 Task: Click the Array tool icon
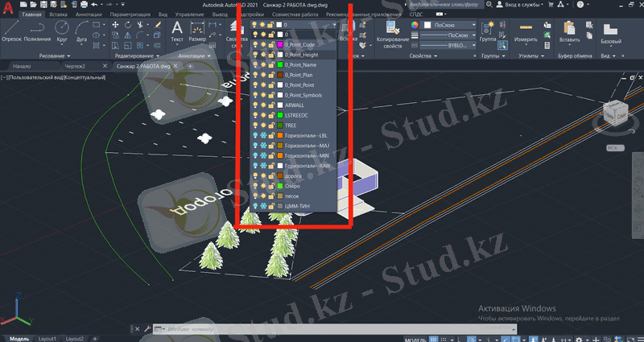(x=140, y=46)
